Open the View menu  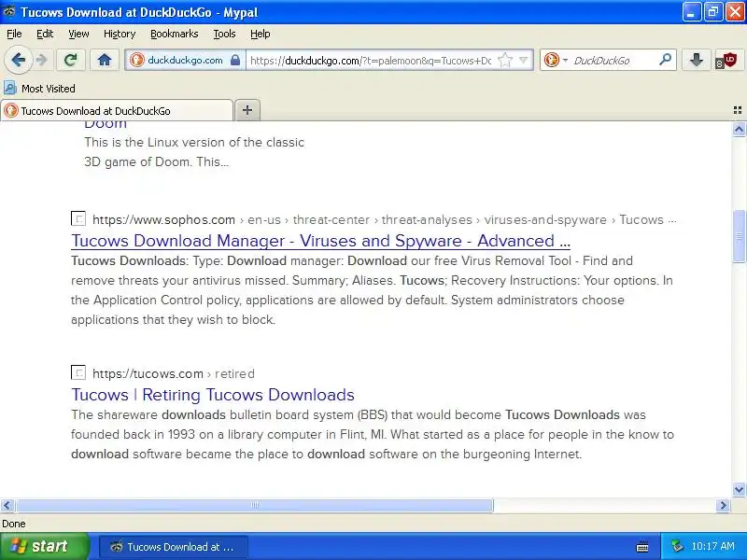(78, 34)
